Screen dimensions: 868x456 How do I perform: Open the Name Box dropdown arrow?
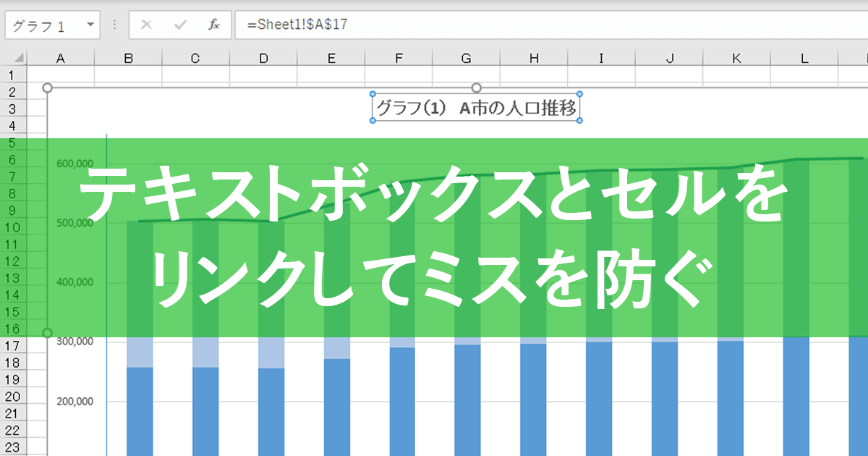tap(90, 25)
